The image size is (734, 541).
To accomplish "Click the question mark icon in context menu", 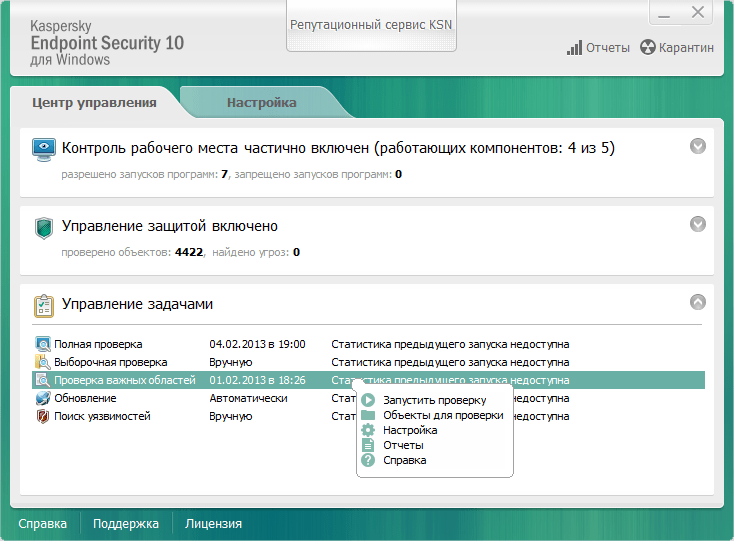I will [x=368, y=460].
